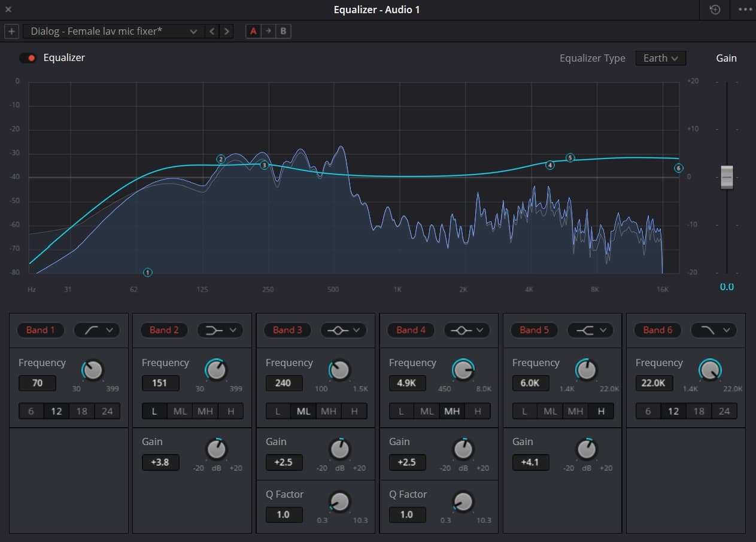
Task: Click band marker 5 on the EQ curve
Action: [570, 158]
